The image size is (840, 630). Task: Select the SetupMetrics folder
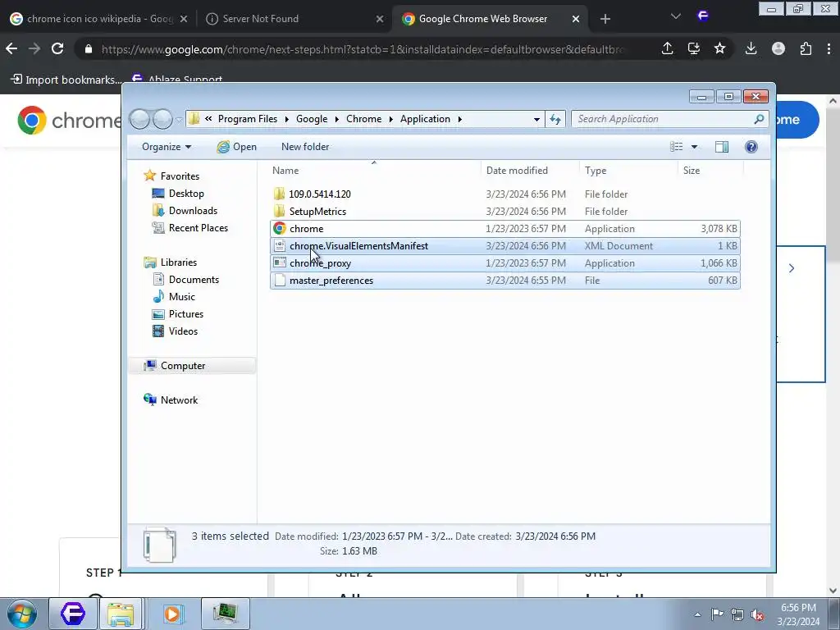click(505, 211)
